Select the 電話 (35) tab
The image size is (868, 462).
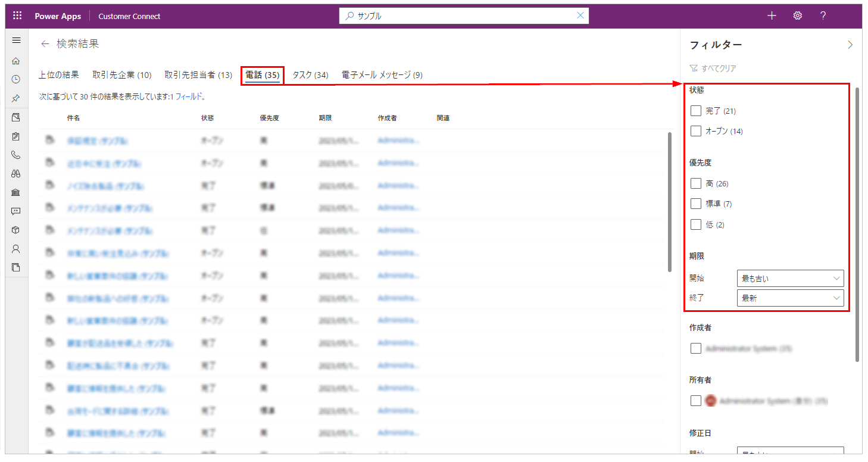pyautogui.click(x=263, y=75)
